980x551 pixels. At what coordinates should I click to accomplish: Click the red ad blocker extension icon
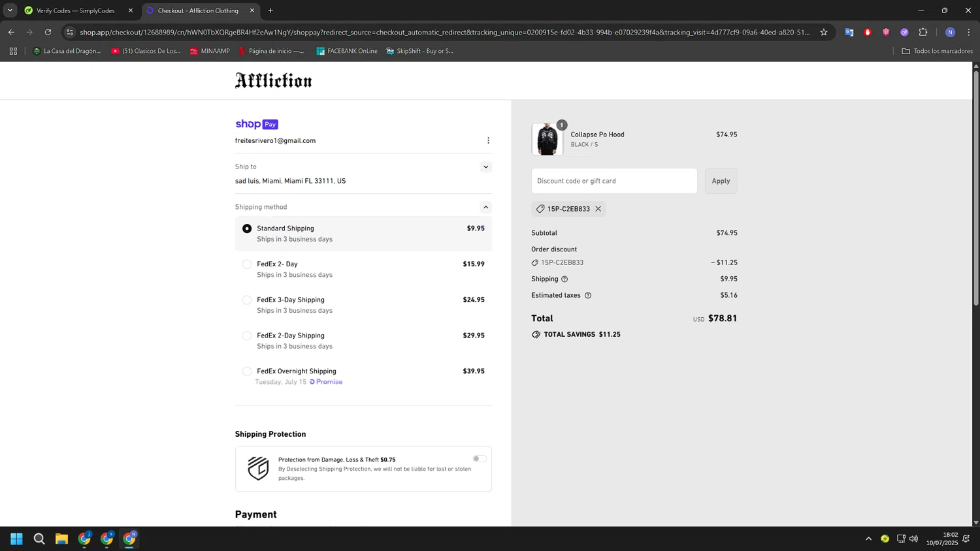tap(868, 32)
